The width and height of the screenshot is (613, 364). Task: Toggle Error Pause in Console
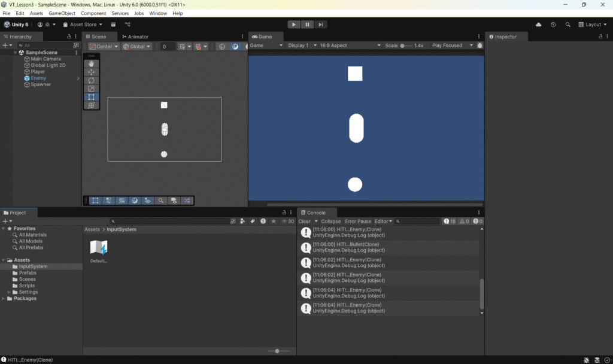pyautogui.click(x=358, y=222)
